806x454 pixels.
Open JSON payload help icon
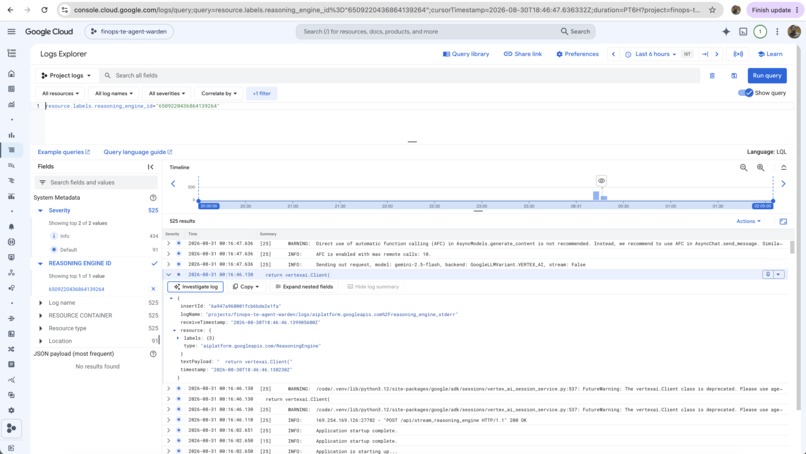[x=153, y=354]
